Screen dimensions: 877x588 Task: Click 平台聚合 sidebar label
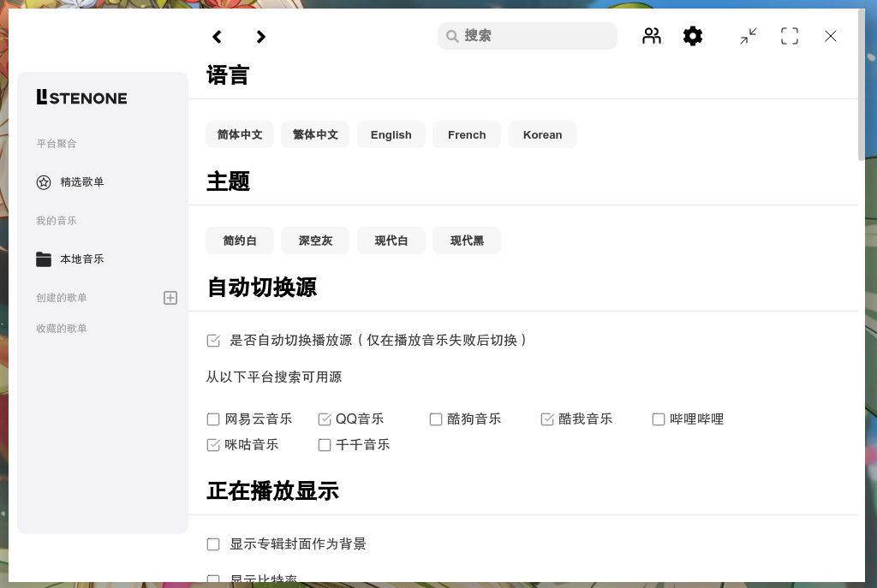point(57,144)
